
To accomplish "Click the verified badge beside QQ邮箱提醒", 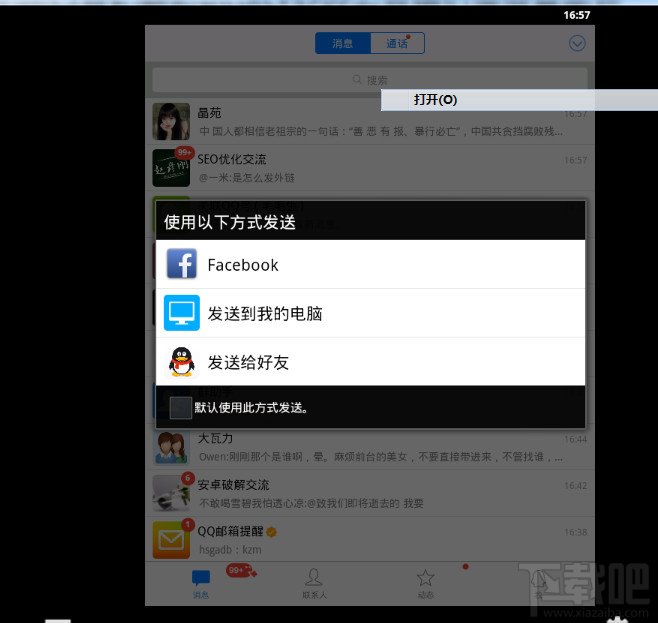I will (272, 532).
